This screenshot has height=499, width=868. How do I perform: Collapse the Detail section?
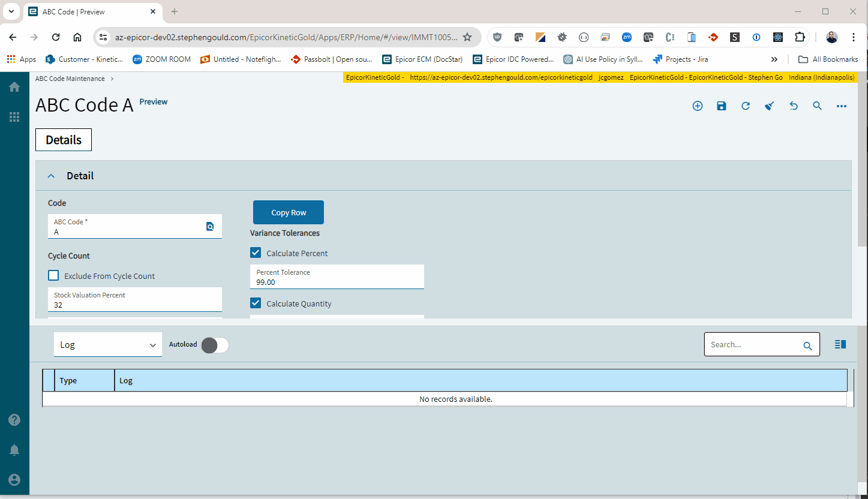[x=51, y=175]
